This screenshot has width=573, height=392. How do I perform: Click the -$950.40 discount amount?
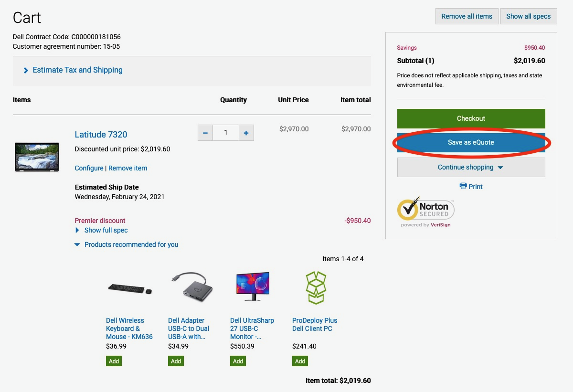tap(357, 221)
